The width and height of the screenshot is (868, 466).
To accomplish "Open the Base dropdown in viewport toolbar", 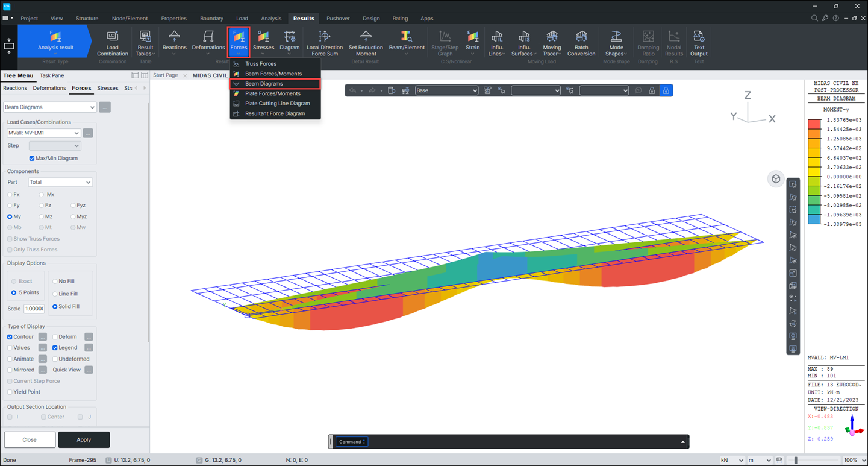I will 446,90.
